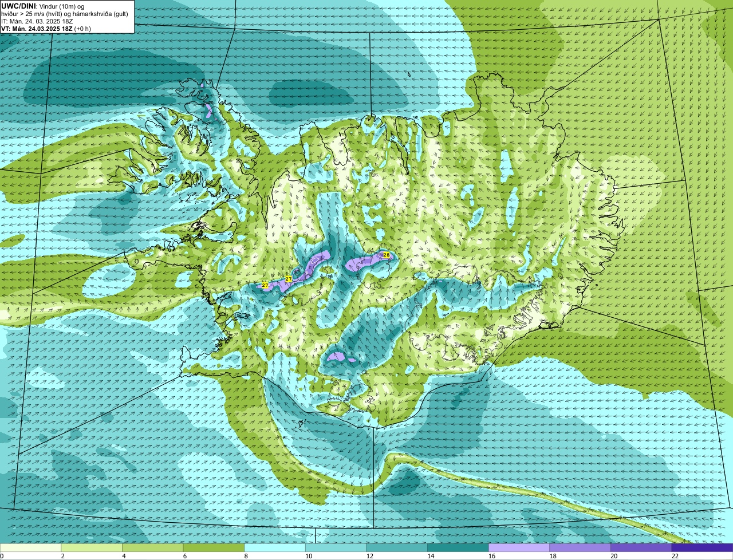Click the 0–2 m/s pale yellow legend swatch
This screenshot has width=733, height=560.
30,548
